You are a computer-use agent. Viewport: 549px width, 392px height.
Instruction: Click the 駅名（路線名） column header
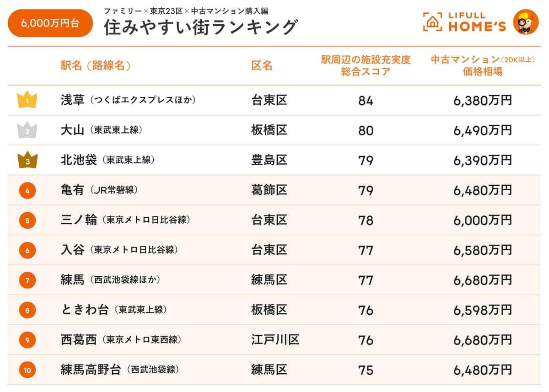tap(96, 65)
